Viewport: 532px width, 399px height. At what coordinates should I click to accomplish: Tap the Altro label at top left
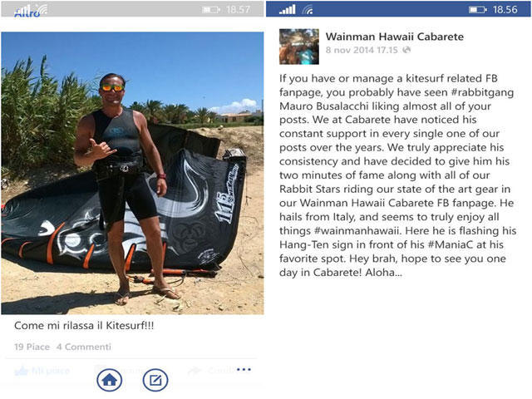pyautogui.click(x=27, y=13)
